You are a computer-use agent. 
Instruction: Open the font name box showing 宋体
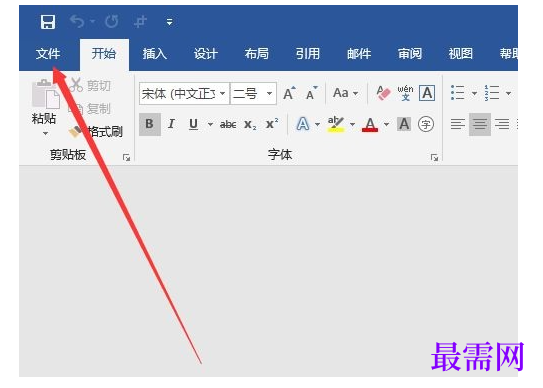(184, 94)
